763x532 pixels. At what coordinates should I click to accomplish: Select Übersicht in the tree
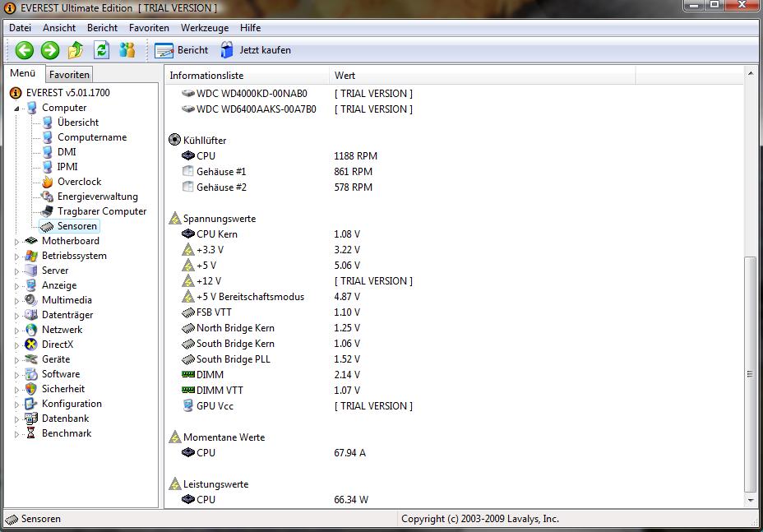click(x=78, y=123)
